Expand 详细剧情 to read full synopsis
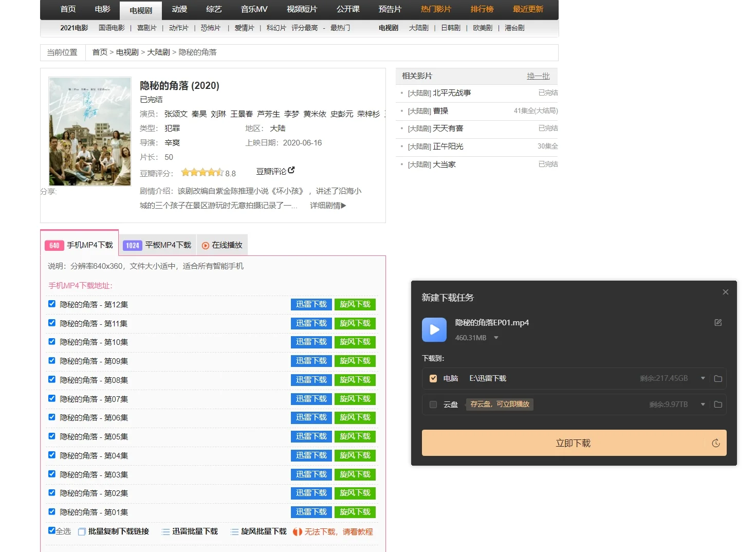 click(328, 206)
